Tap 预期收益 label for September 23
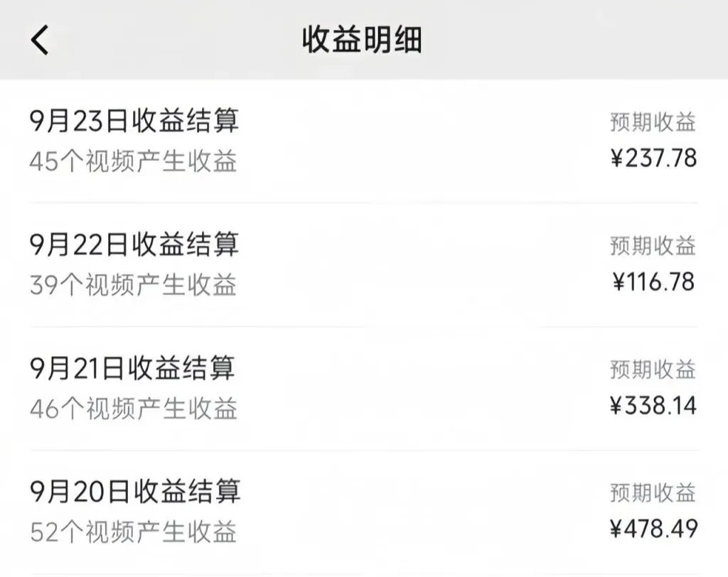This screenshot has height=577, width=728. pos(653,122)
